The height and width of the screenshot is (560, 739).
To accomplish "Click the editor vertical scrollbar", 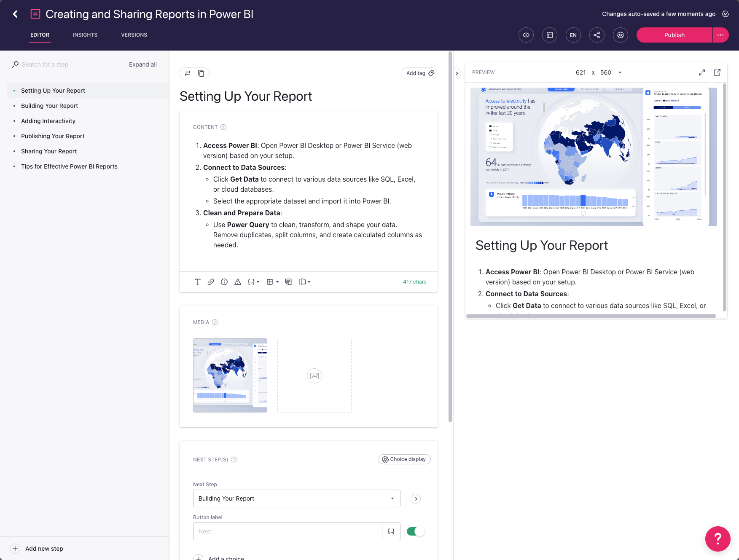I will tap(450, 237).
